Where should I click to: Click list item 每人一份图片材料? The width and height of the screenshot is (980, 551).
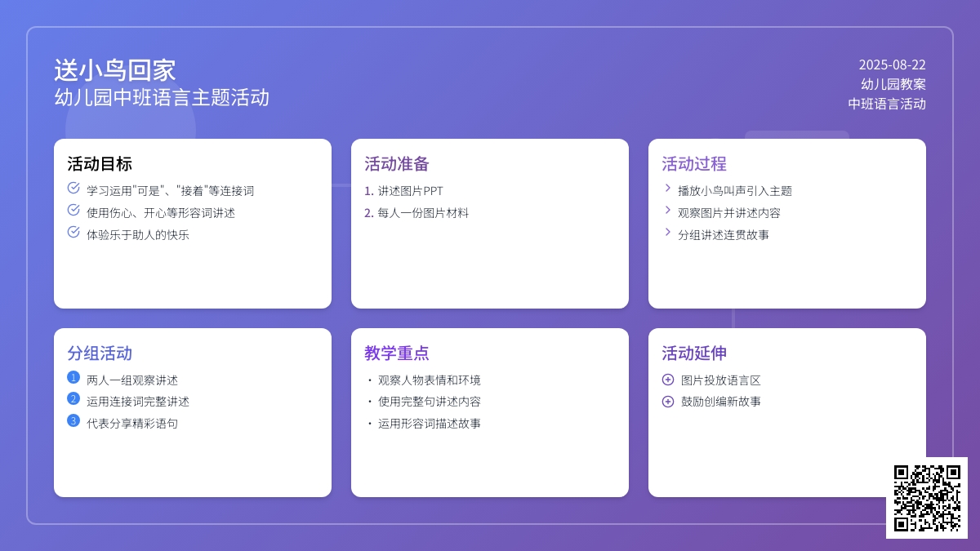coord(416,213)
